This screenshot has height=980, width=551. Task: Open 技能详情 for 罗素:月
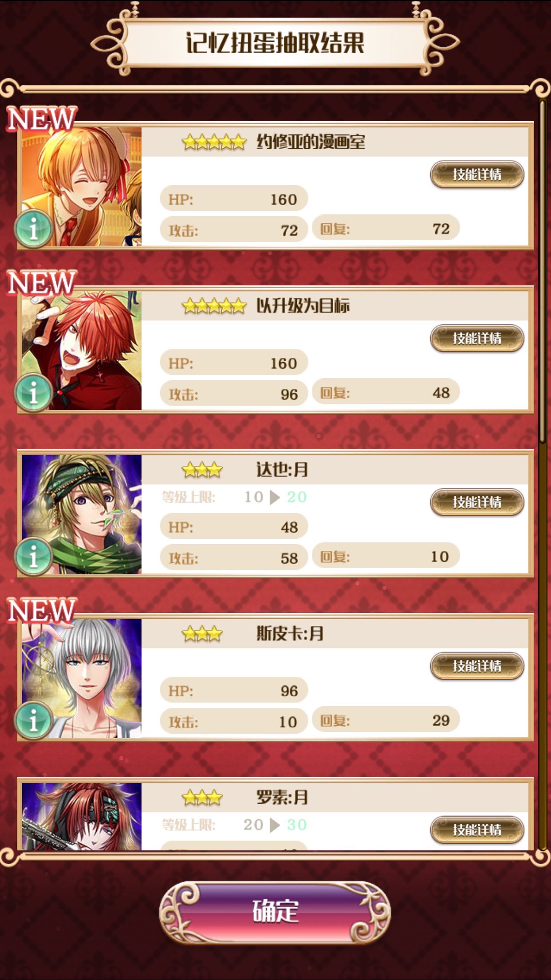click(477, 830)
